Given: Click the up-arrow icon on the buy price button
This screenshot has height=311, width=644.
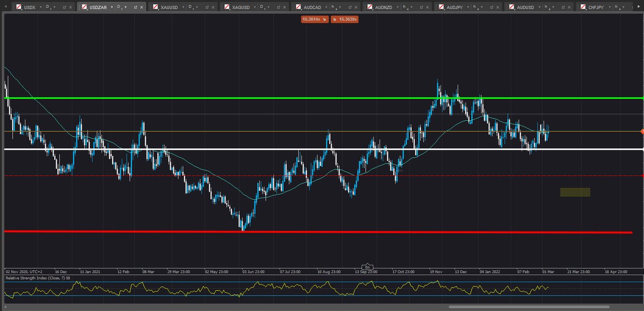Looking at the screenshot, I should pos(334,19).
